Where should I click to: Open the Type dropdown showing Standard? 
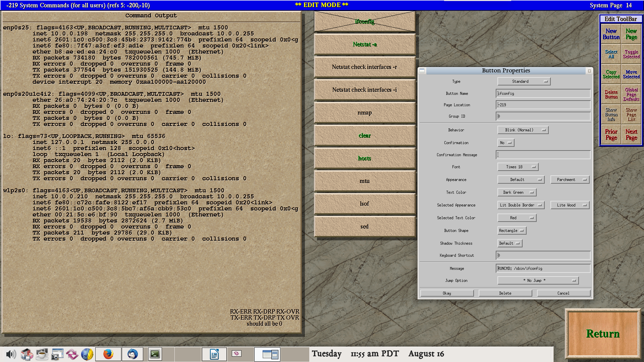coord(524,81)
